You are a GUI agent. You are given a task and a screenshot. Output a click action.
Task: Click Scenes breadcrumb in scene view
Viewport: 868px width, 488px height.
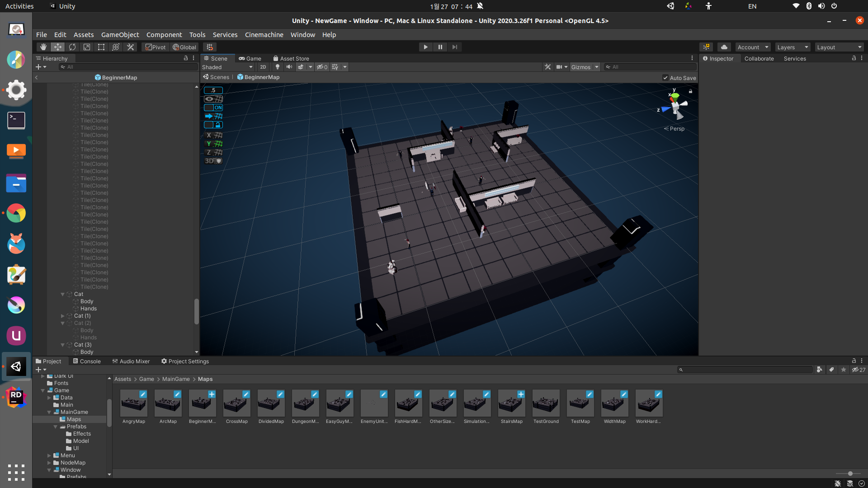(x=216, y=77)
